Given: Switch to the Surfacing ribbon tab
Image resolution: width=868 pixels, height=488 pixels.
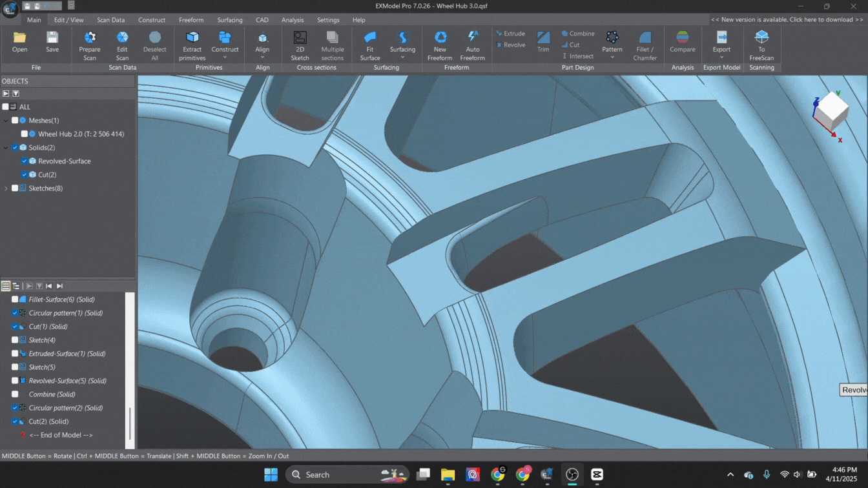Looking at the screenshot, I should tap(229, 20).
